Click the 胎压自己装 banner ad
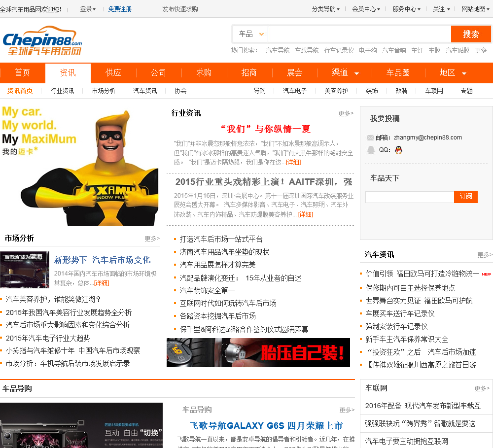 pos(258,353)
